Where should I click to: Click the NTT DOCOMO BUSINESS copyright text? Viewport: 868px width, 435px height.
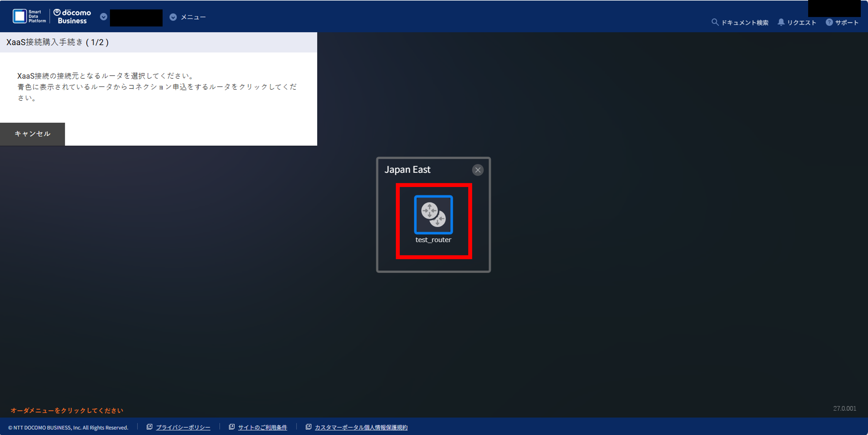tap(68, 427)
